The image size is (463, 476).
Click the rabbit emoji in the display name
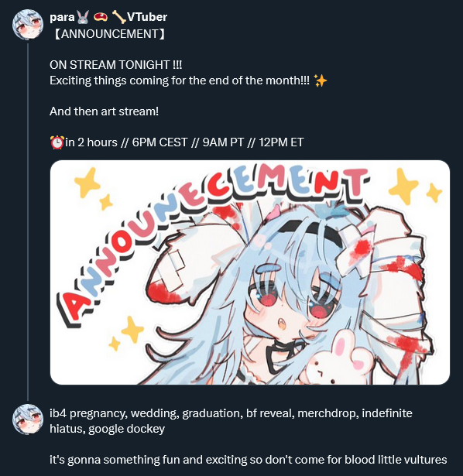(83, 17)
